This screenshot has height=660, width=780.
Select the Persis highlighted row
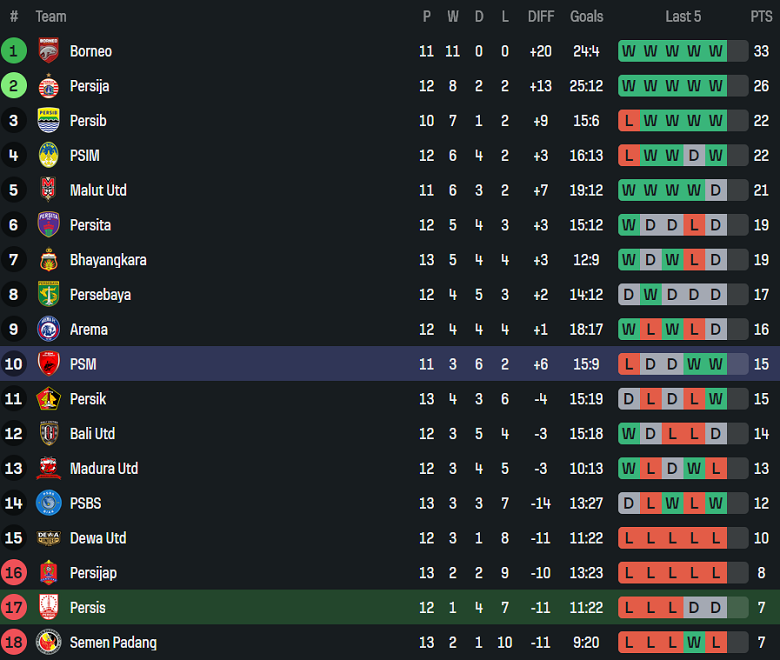(390, 608)
